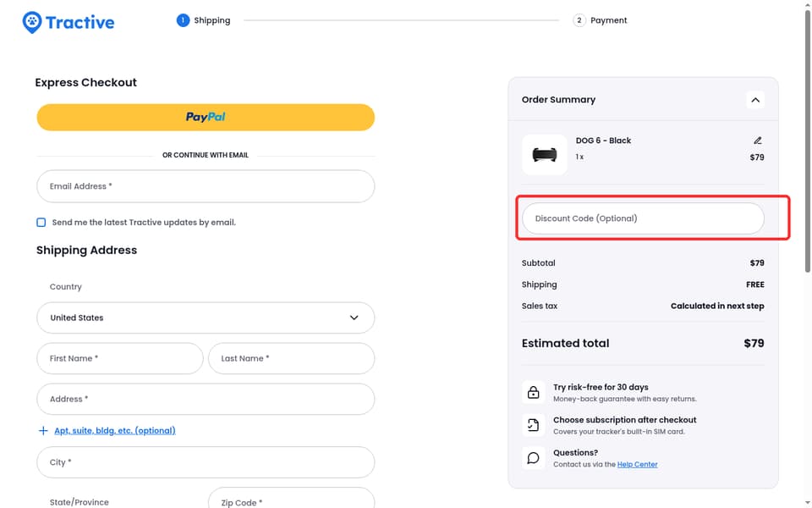Click the lock icon for risk-free trial

[534, 392]
